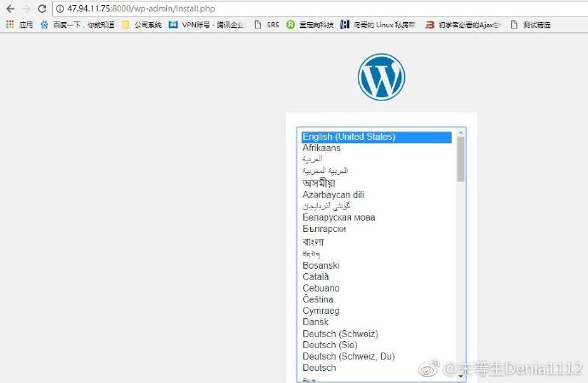588x383 pixels.
Task: Click the browser back arrow
Action: [x=10, y=9]
